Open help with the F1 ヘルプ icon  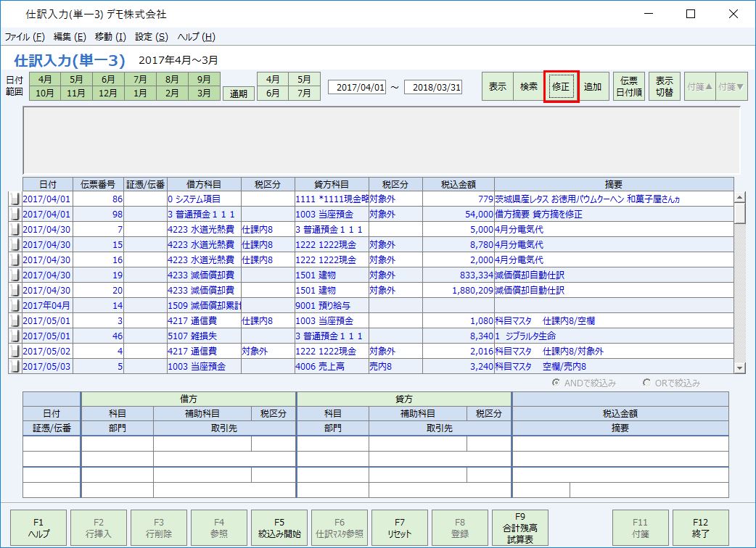pyautogui.click(x=39, y=527)
